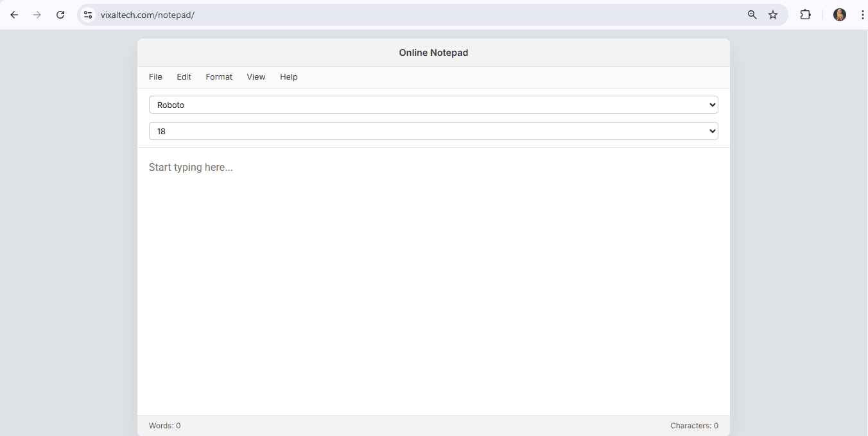Viewport: 868px width, 436px height.
Task: Click the Characters counter in the status bar
Action: 694,425
